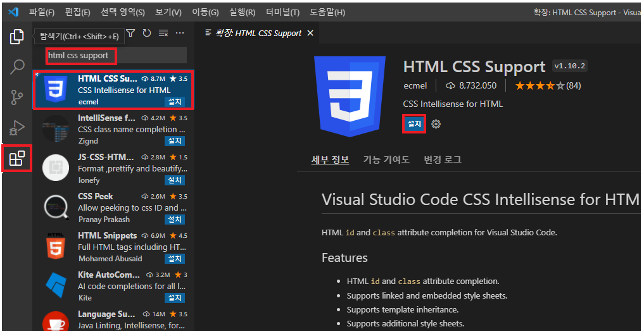
Task: Open extensions view more actions menu
Action: [x=180, y=34]
